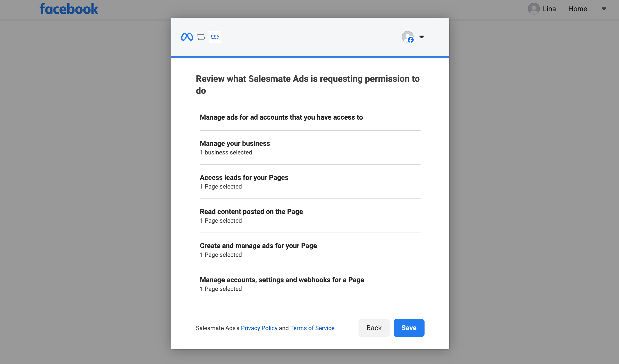Click the sync arrows icon in the dialog

point(201,37)
